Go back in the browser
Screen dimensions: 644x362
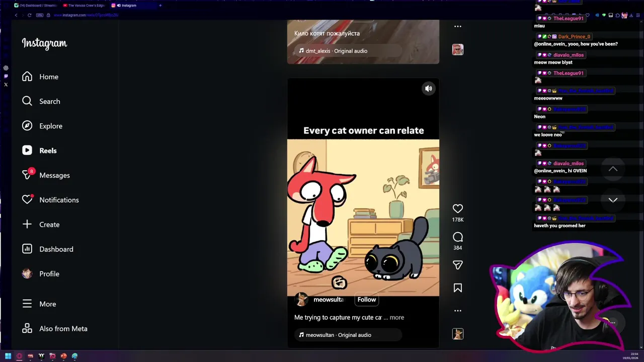coord(16,15)
